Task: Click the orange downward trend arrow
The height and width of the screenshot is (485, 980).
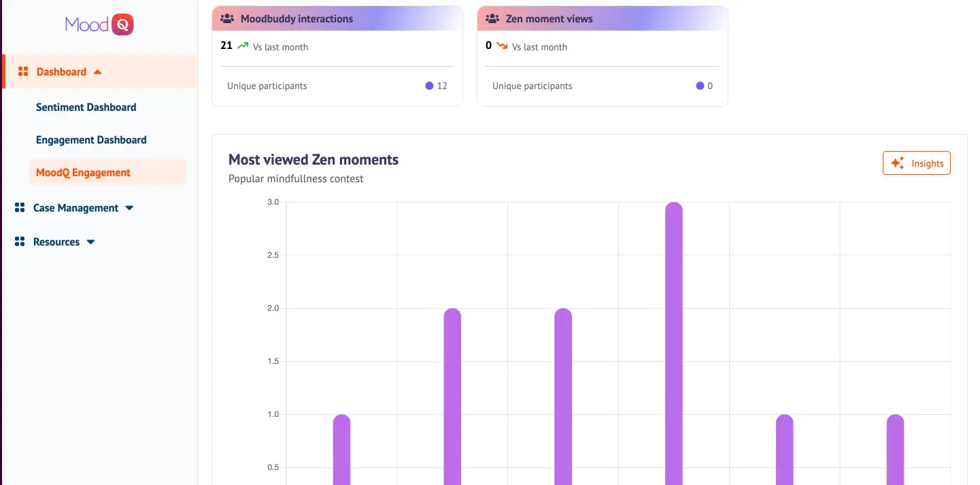Action: pyautogui.click(x=502, y=46)
